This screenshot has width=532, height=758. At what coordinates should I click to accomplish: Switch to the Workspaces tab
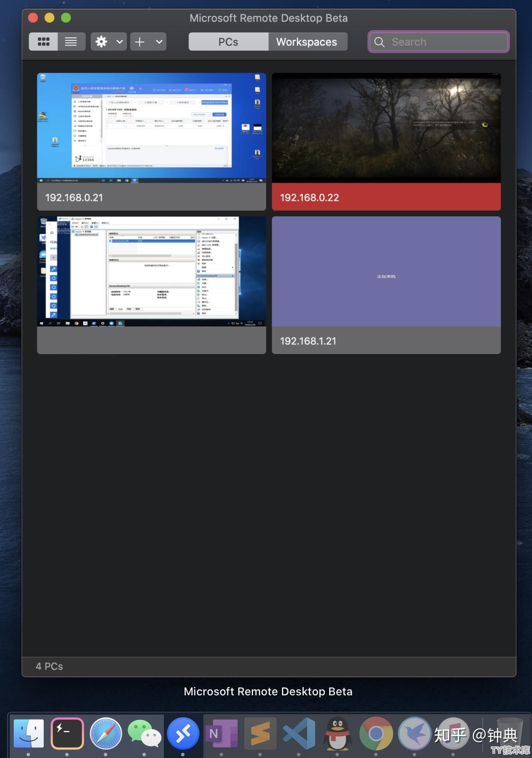pyautogui.click(x=307, y=42)
